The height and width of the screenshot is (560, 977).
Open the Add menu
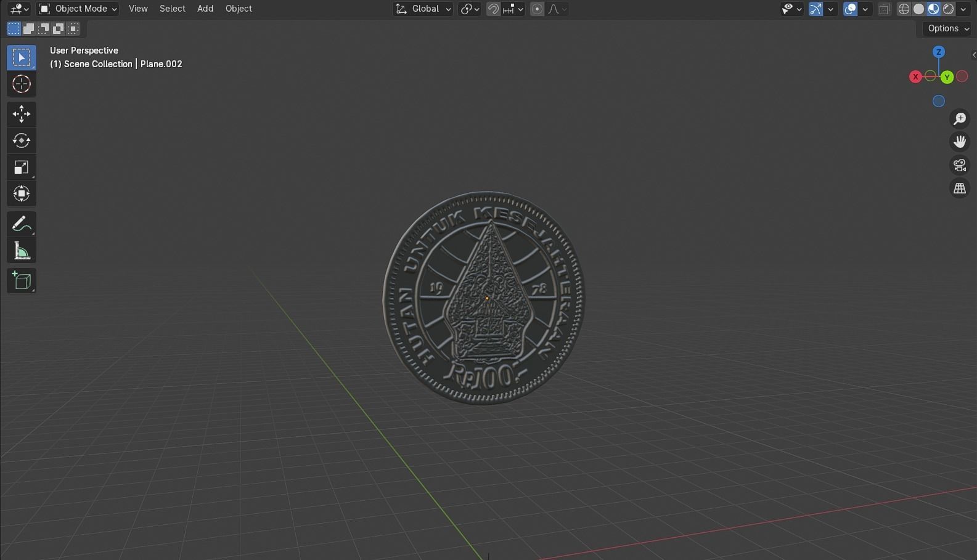[205, 9]
